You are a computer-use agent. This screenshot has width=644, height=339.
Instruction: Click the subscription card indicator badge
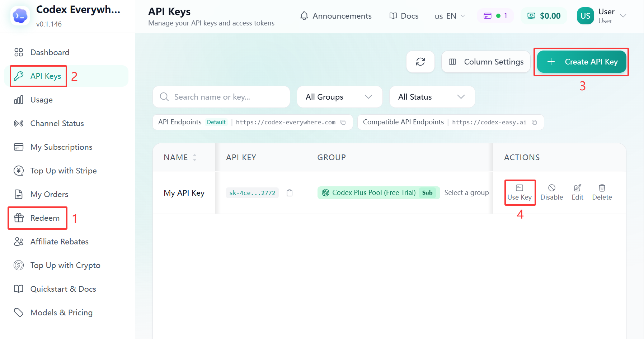495,16
